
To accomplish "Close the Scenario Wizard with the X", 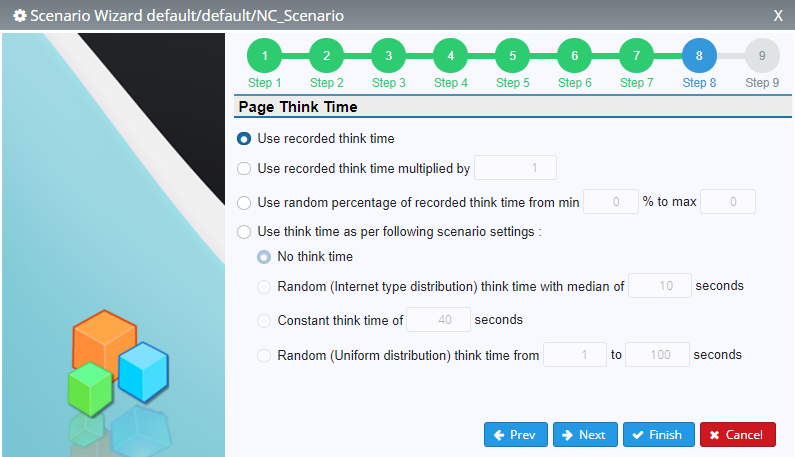I will (778, 16).
